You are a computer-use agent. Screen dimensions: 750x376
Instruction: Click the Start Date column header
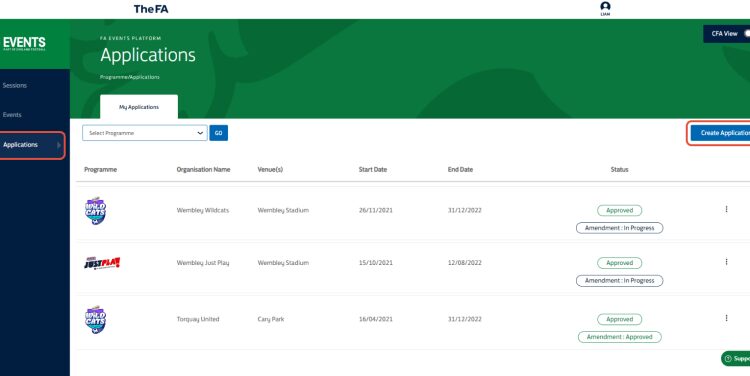coord(373,170)
